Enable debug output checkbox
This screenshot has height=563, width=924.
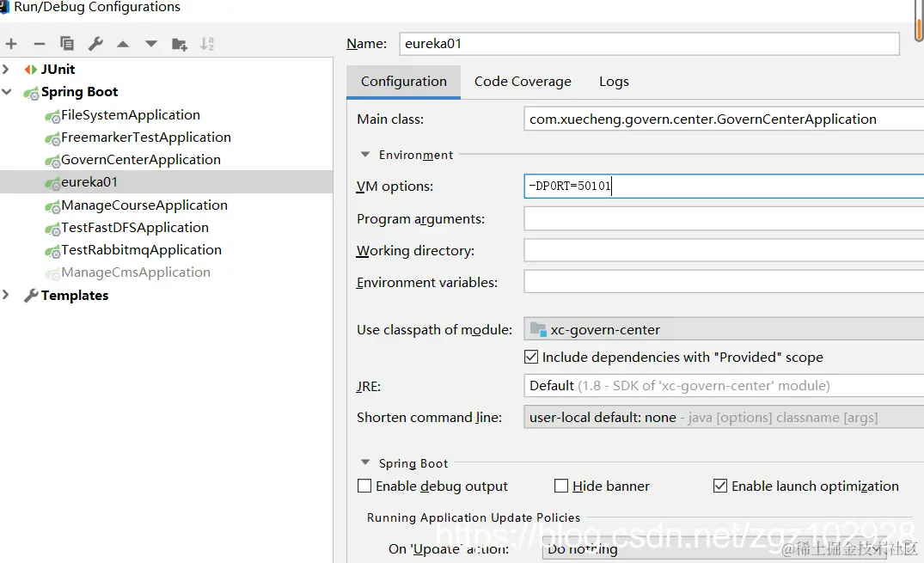pos(364,486)
